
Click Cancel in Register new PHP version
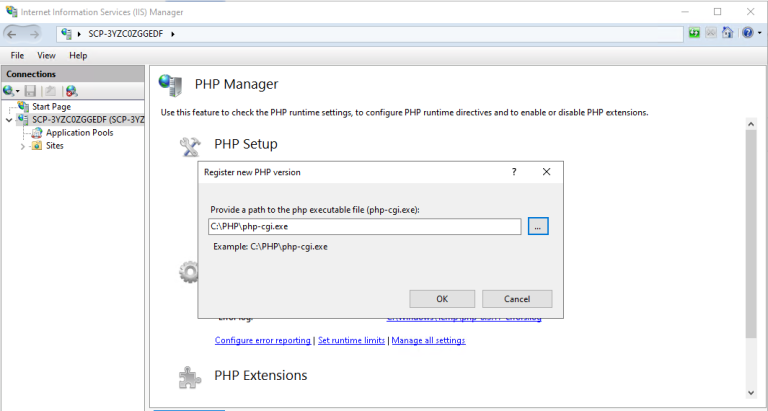click(517, 299)
